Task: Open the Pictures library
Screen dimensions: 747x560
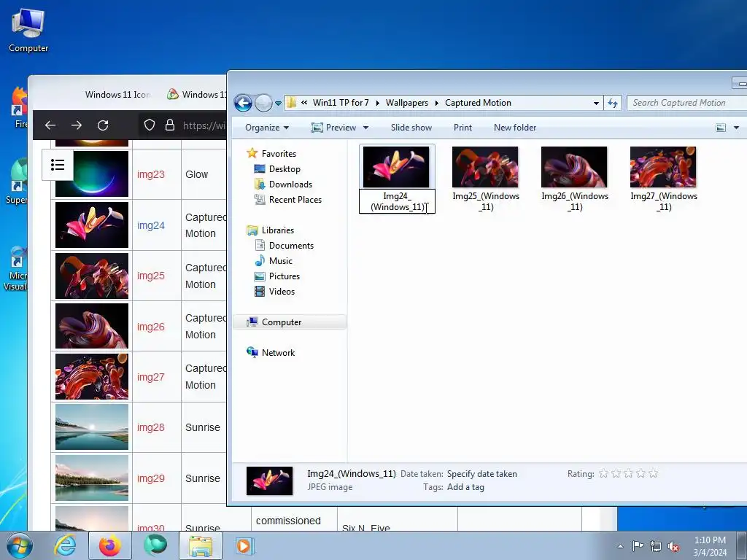Action: point(285,276)
